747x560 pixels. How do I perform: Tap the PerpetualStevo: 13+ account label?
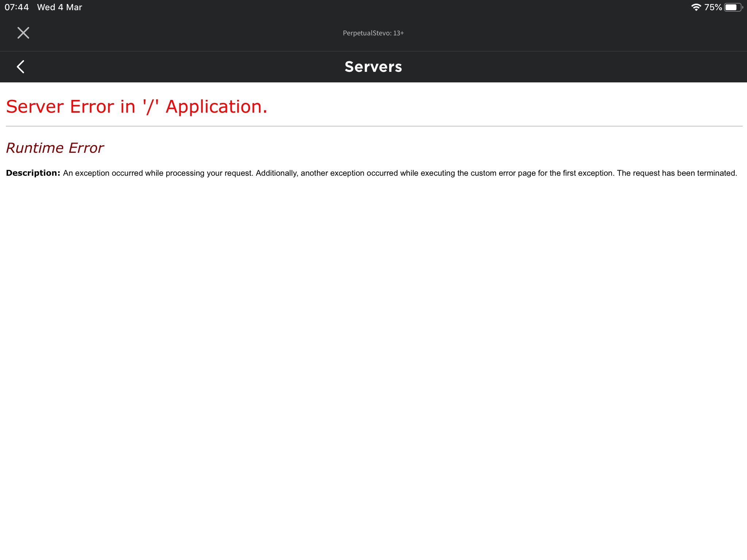(373, 33)
